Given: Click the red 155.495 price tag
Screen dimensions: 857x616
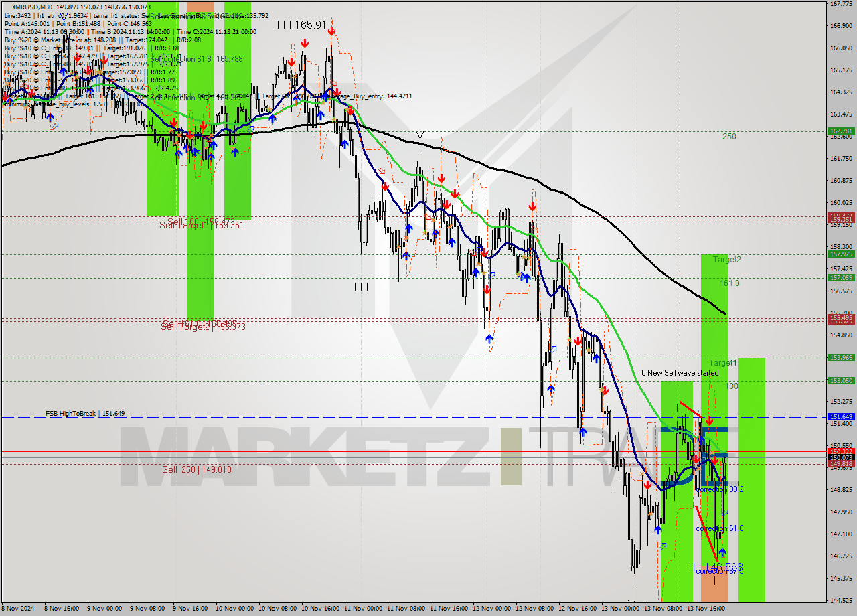Looking at the screenshot, I should (841, 317).
